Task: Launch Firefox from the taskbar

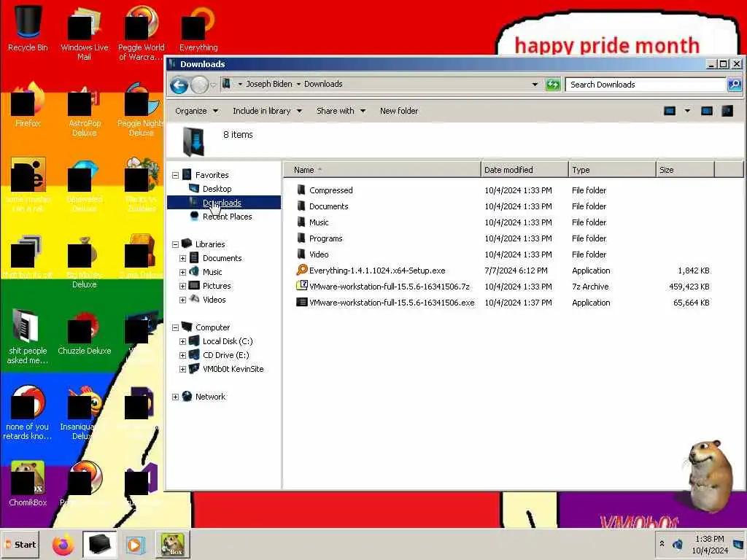Action: coord(63,544)
